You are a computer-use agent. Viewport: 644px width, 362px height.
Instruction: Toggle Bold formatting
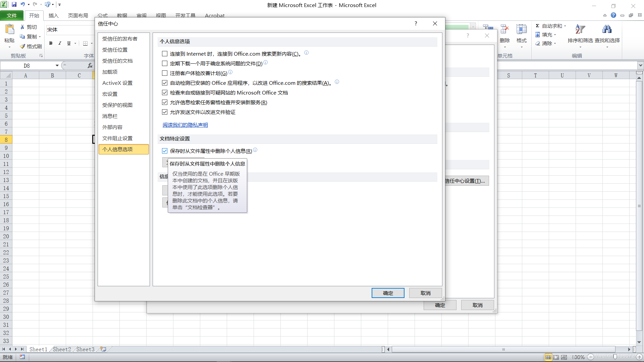(51, 43)
